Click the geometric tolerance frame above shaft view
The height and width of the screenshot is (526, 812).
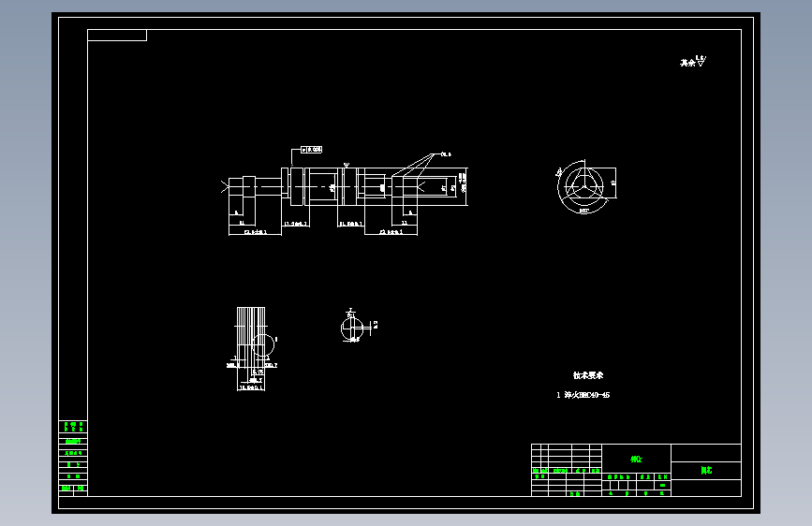click(311, 150)
